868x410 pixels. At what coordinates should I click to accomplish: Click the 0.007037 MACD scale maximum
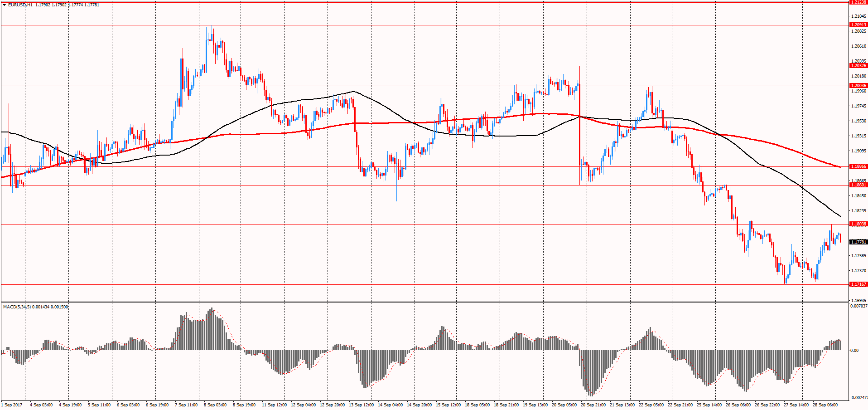click(x=858, y=306)
